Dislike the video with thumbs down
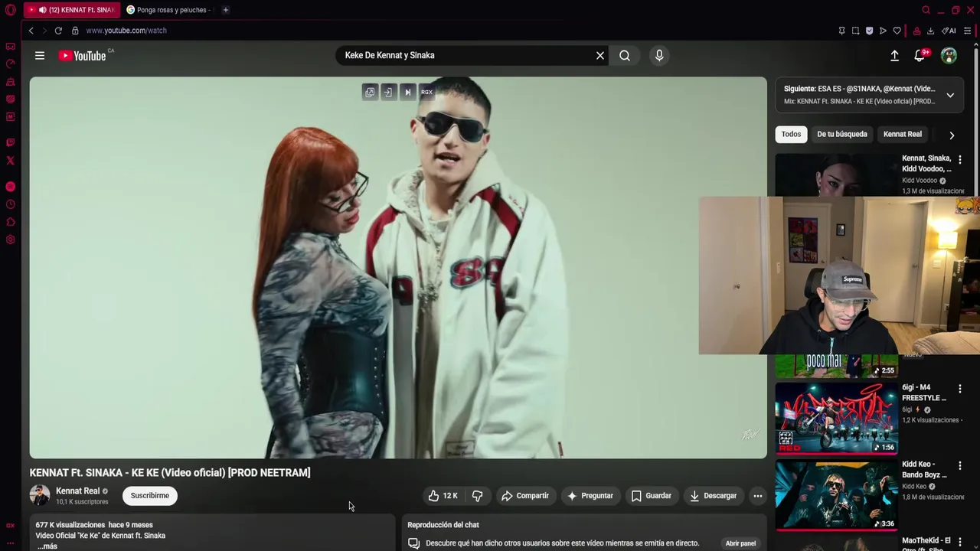 pyautogui.click(x=477, y=496)
